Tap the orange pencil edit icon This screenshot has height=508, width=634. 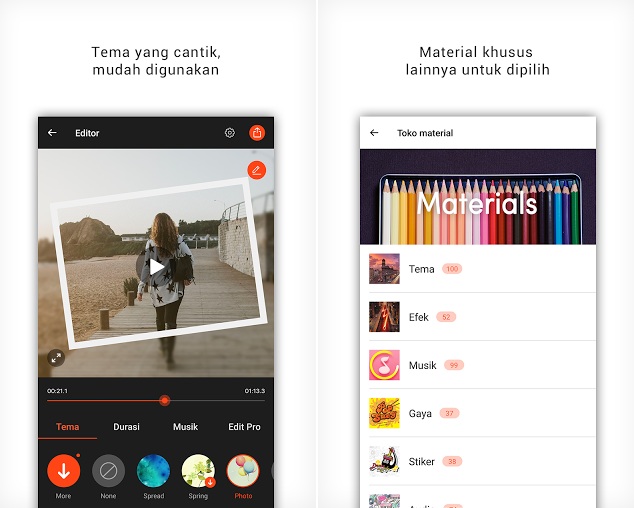point(257,170)
